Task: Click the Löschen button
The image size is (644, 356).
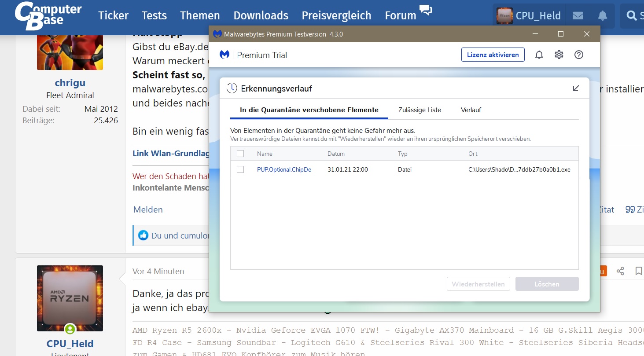Action: (x=547, y=284)
